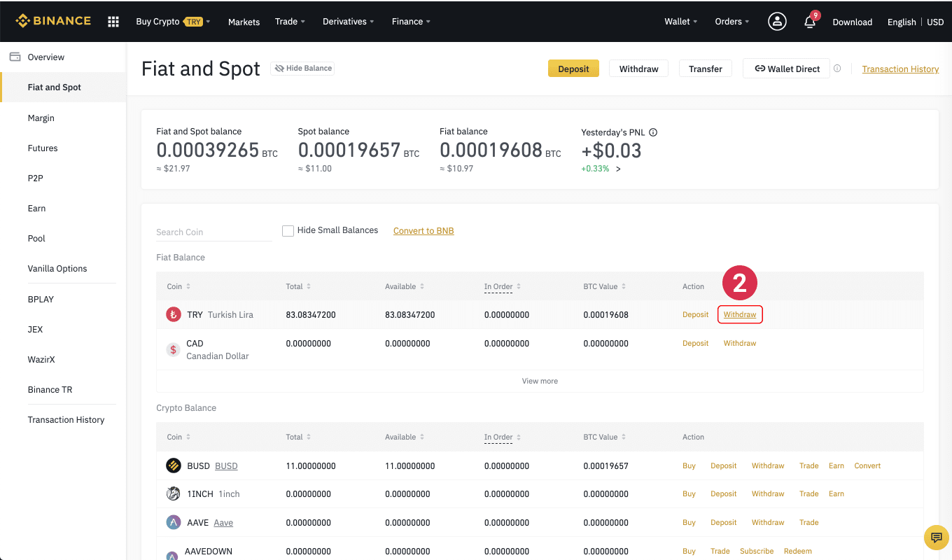Click Trade in the AAVE row
The width and height of the screenshot is (952, 560).
tap(808, 522)
